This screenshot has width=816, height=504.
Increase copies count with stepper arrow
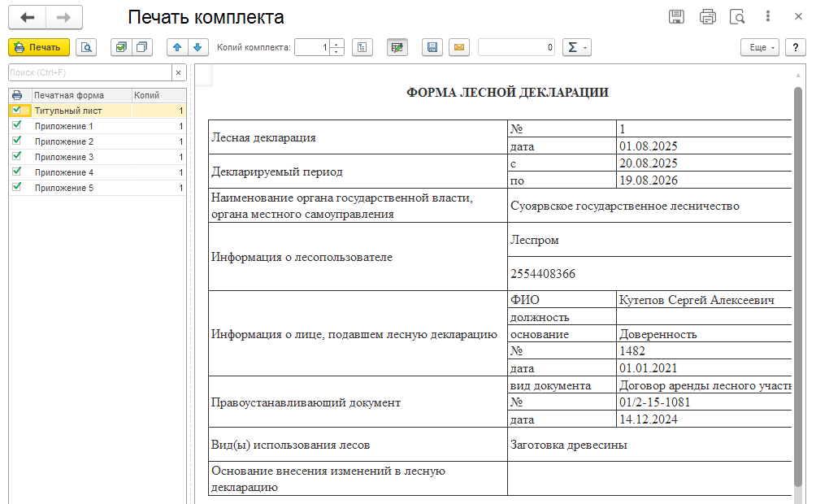(336, 44)
